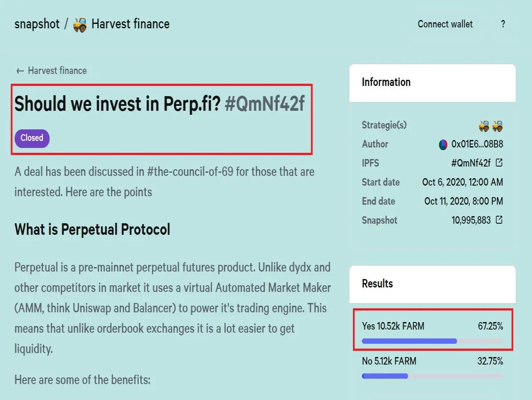532x400 pixels.
Task: Click the author avatar icon
Action: (443, 144)
